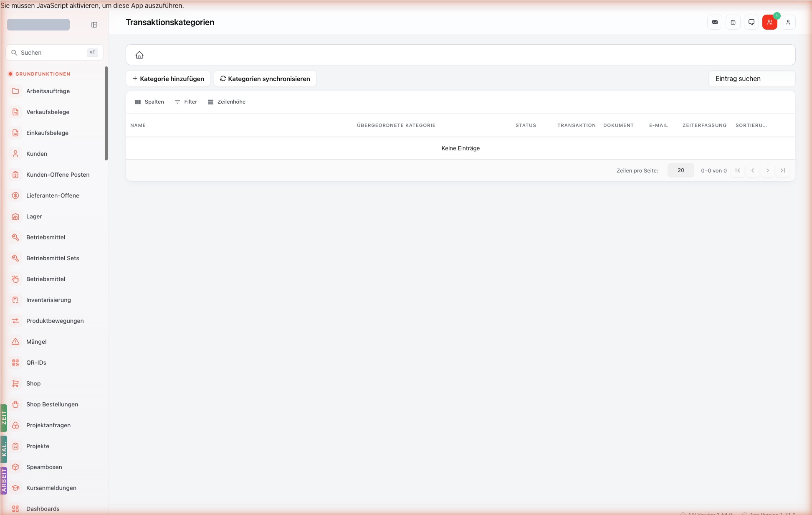Sort by the E-MAIL column header
This screenshot has width=812, height=515.
point(658,125)
